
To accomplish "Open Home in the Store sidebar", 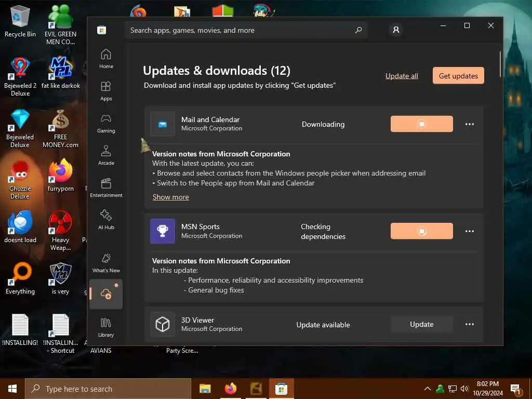I will (x=106, y=59).
